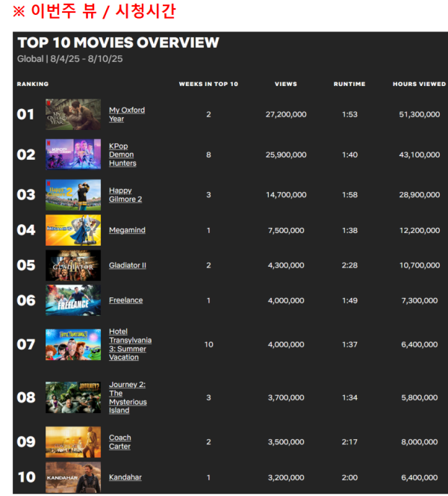448x496 pixels.
Task: Click the RANKING column header
Action: (33, 84)
